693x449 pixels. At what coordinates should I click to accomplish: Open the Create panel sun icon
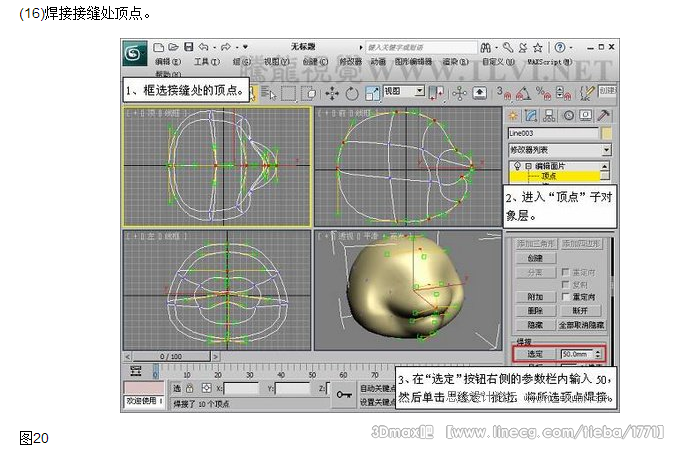513,116
